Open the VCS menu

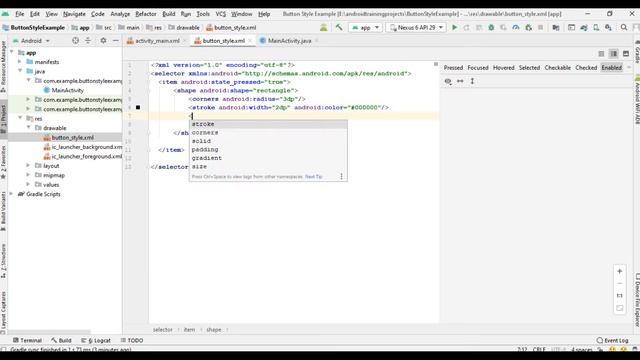pyautogui.click(x=220, y=14)
